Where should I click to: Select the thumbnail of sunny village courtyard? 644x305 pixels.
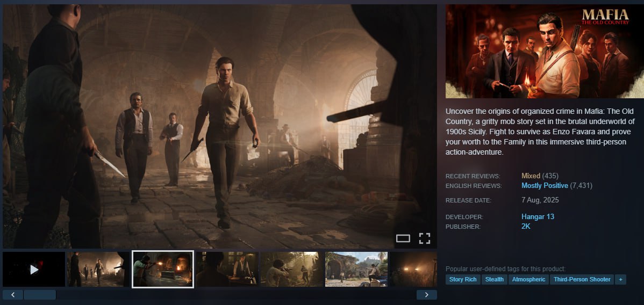(356, 269)
